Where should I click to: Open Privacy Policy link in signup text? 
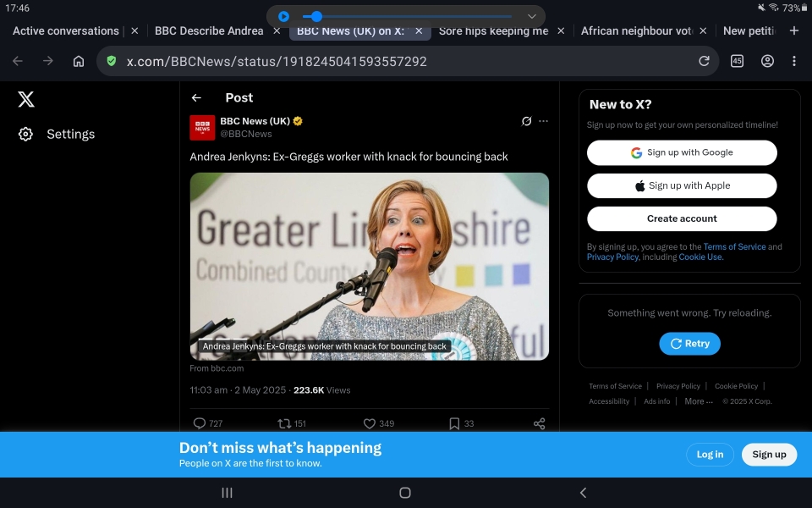point(612,257)
